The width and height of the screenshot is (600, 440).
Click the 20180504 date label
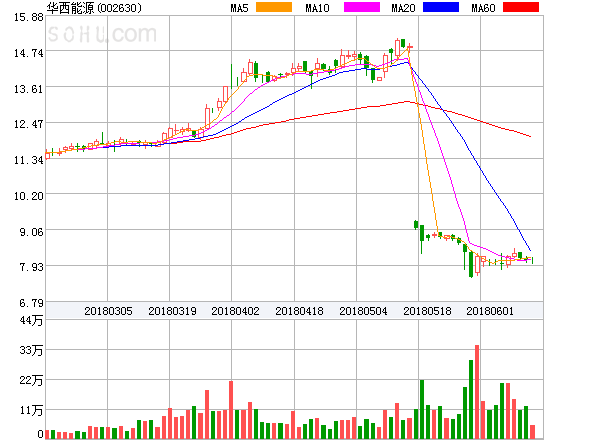(x=363, y=311)
